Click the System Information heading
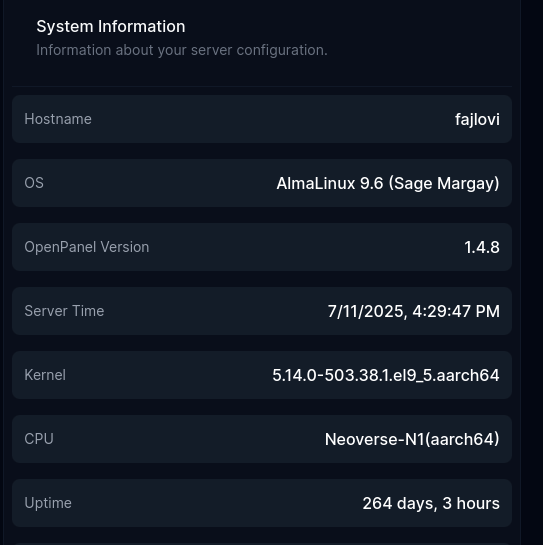The height and width of the screenshot is (545, 543). point(111,26)
